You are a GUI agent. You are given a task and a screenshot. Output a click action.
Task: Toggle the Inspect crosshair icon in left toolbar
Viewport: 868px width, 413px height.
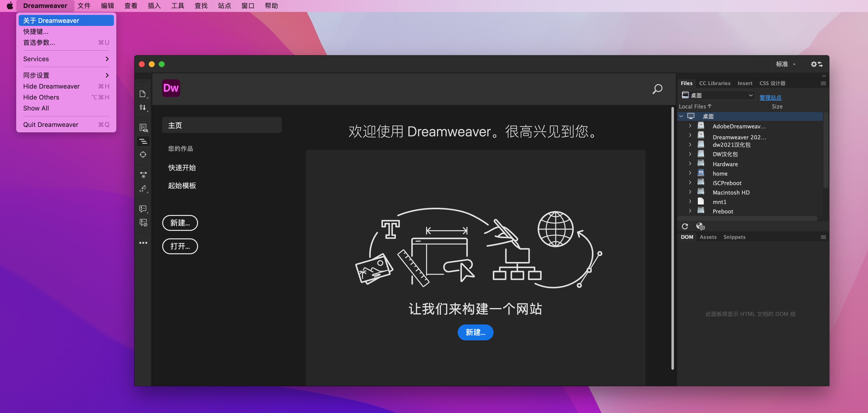(x=143, y=155)
